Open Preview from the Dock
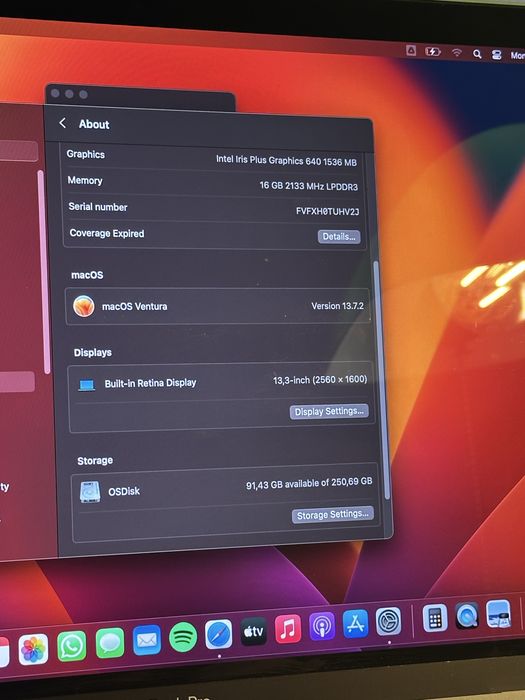The image size is (525, 700). coord(498,613)
